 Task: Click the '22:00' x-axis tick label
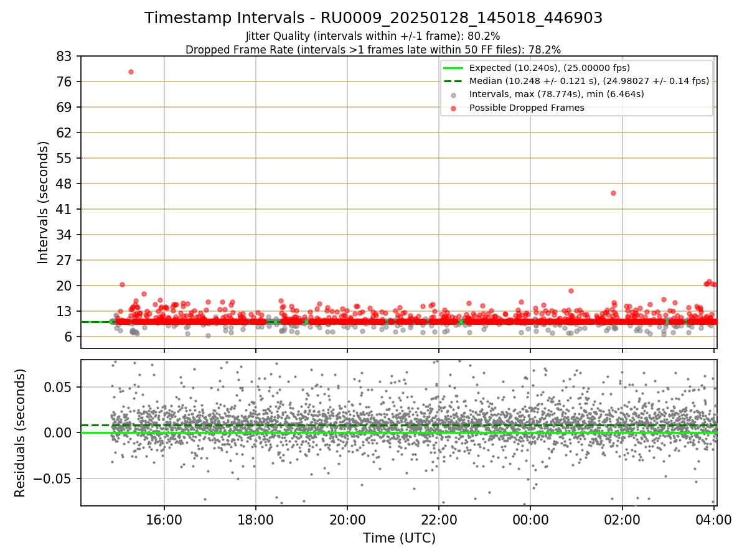click(439, 520)
